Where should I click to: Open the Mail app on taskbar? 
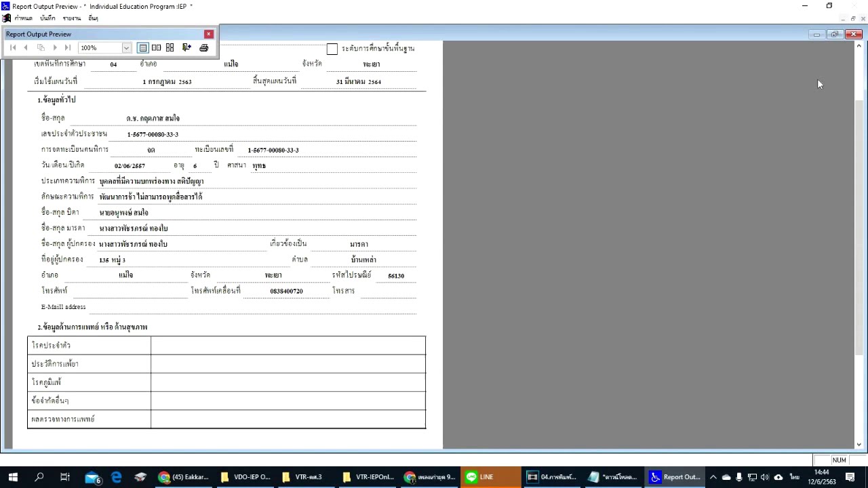(92, 477)
